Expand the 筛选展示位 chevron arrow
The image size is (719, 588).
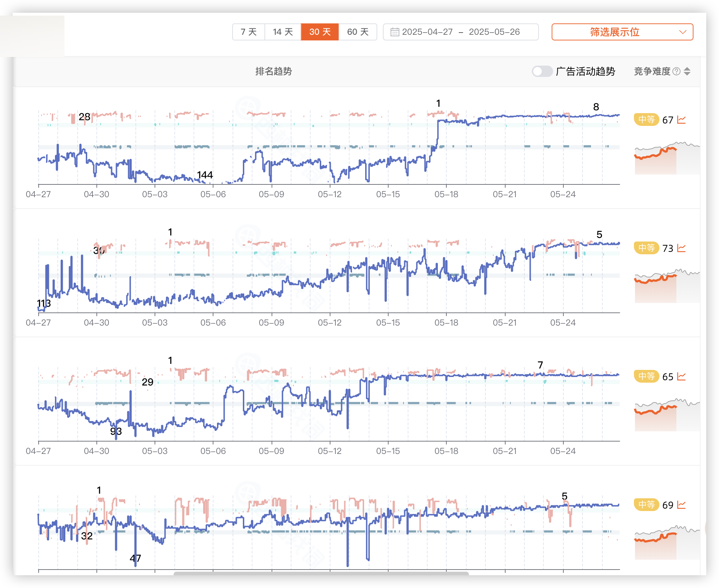[682, 32]
